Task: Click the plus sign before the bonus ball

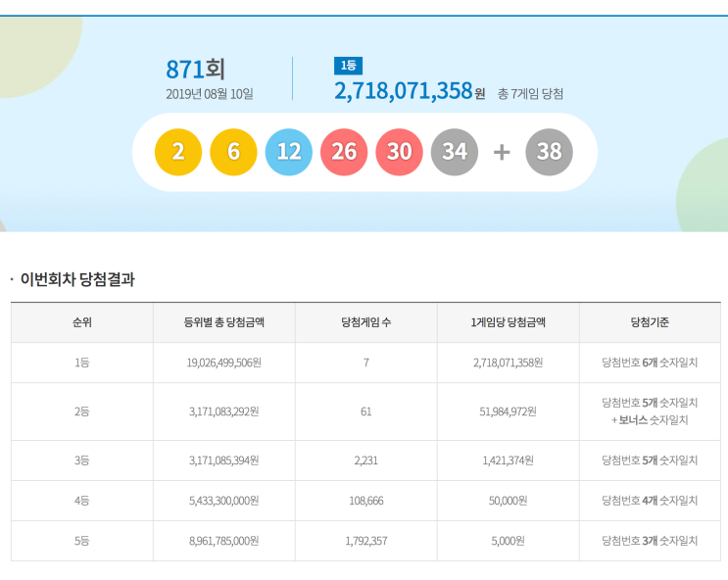Action: pos(502,152)
